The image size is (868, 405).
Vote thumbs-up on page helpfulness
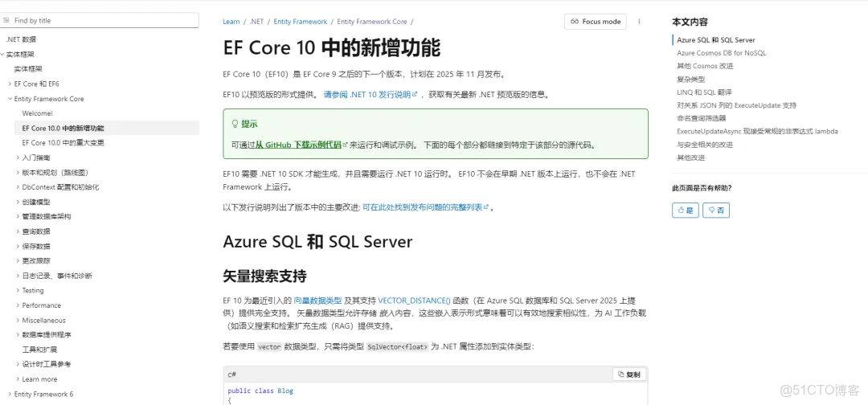pyautogui.click(x=686, y=211)
